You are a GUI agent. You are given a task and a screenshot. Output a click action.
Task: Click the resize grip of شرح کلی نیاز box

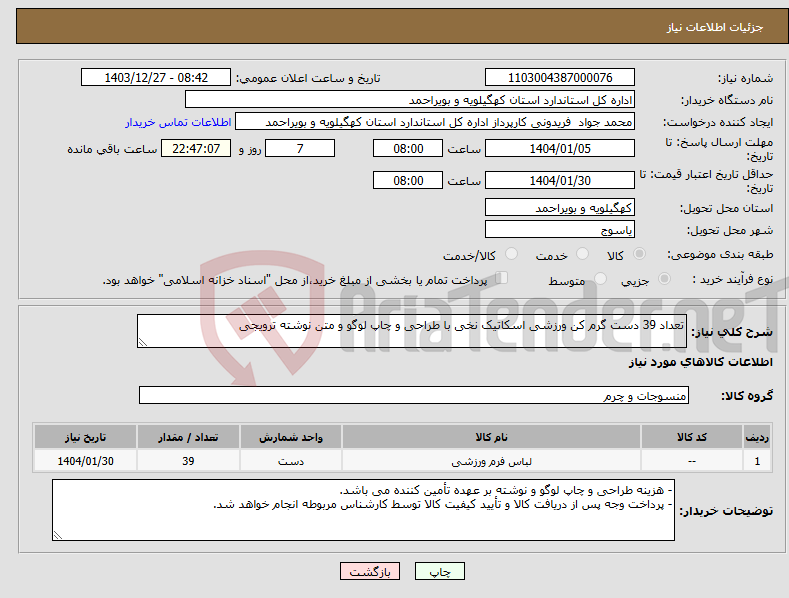point(143,342)
